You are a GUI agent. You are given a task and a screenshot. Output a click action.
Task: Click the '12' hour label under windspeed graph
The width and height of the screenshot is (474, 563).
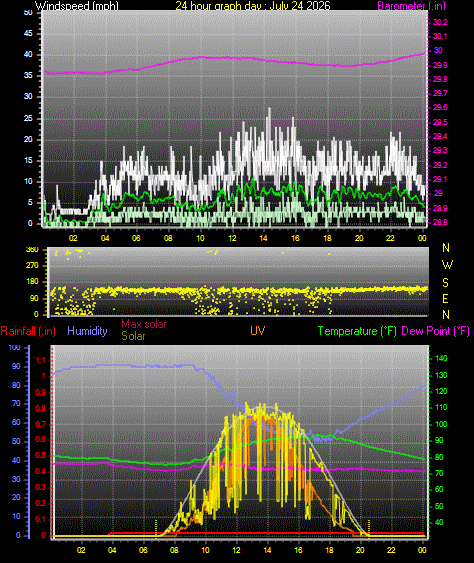tap(232, 238)
